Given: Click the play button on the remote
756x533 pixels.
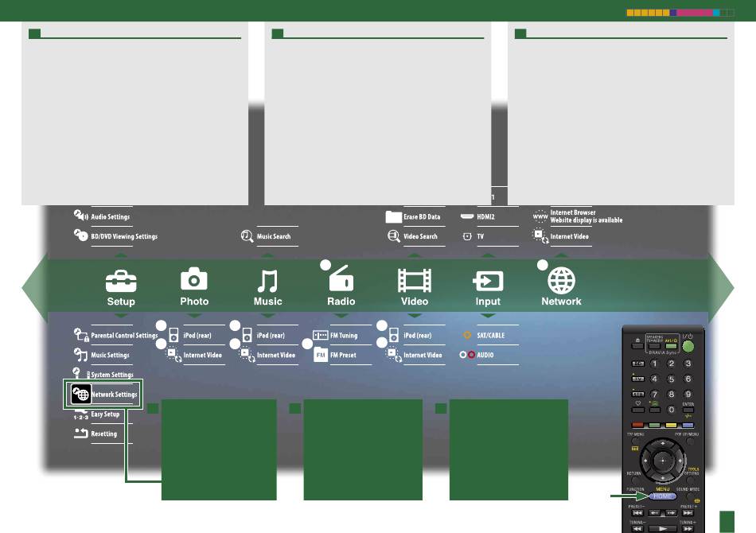Looking at the screenshot, I should (662, 529).
